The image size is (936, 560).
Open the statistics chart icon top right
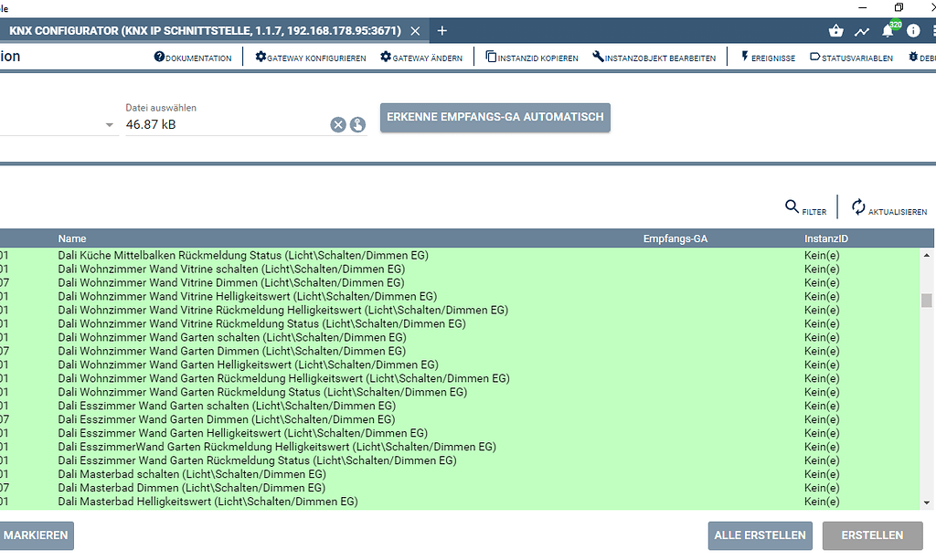[861, 30]
